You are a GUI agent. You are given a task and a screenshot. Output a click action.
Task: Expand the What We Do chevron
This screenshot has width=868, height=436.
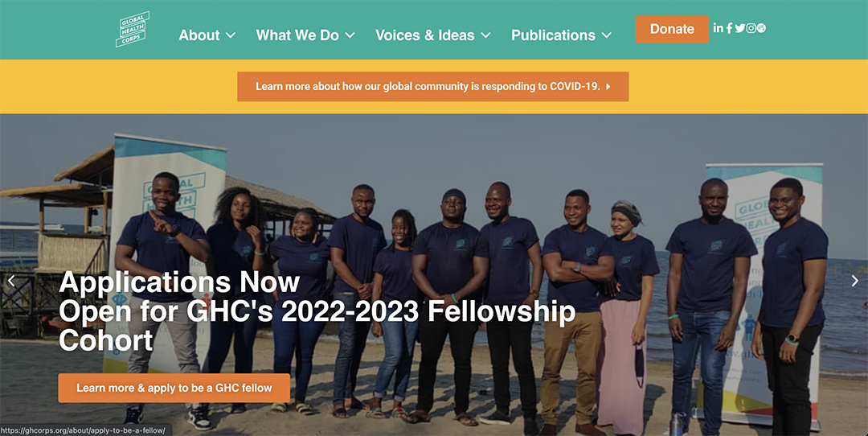[350, 35]
